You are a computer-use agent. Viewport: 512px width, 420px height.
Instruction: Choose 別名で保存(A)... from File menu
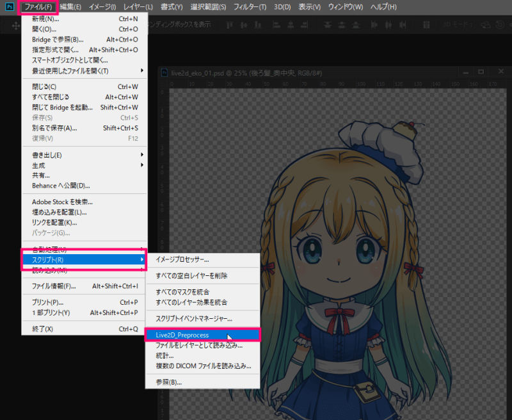[x=84, y=128]
